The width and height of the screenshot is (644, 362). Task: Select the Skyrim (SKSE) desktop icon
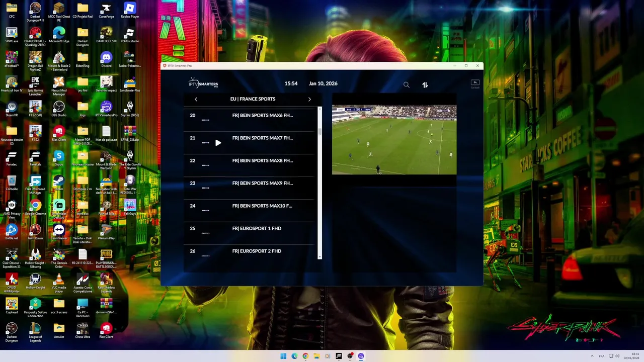[x=130, y=109]
